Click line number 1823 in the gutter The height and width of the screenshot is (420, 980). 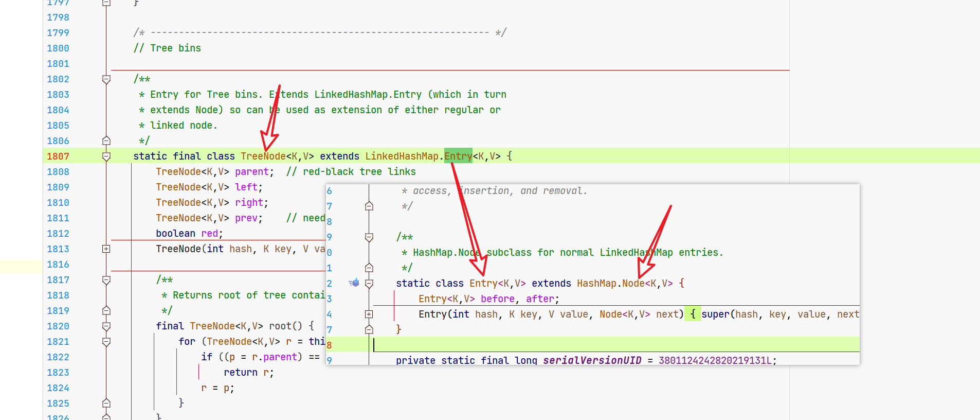[x=58, y=372]
